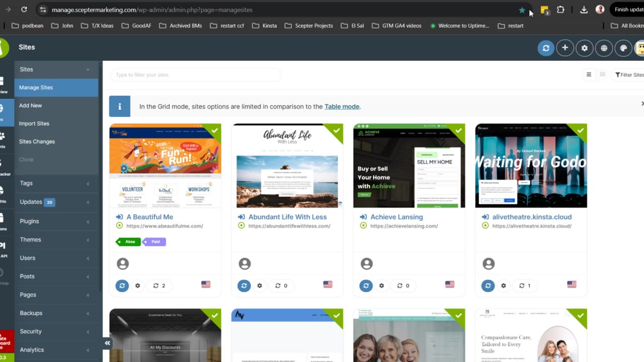The width and height of the screenshot is (644, 362).
Task: Click login icon beside alivetheatre.kinsta.cloud
Action: [x=486, y=217]
